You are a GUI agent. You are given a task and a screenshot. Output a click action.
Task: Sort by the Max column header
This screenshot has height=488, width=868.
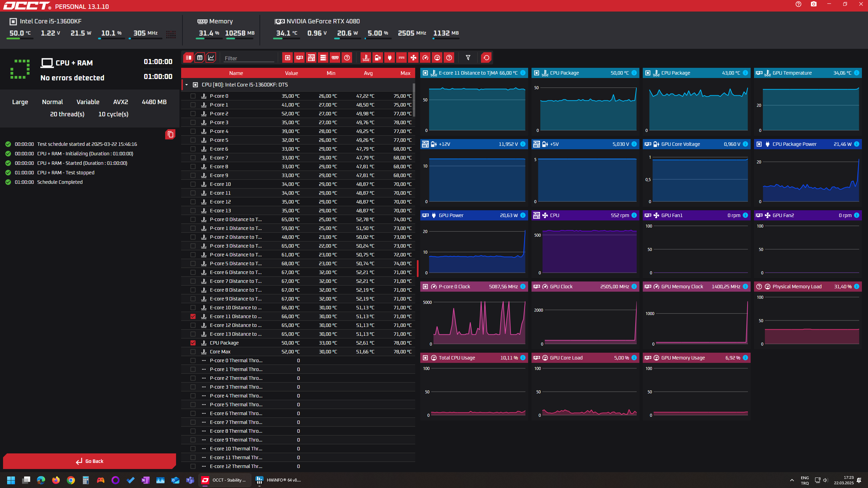pyautogui.click(x=405, y=73)
